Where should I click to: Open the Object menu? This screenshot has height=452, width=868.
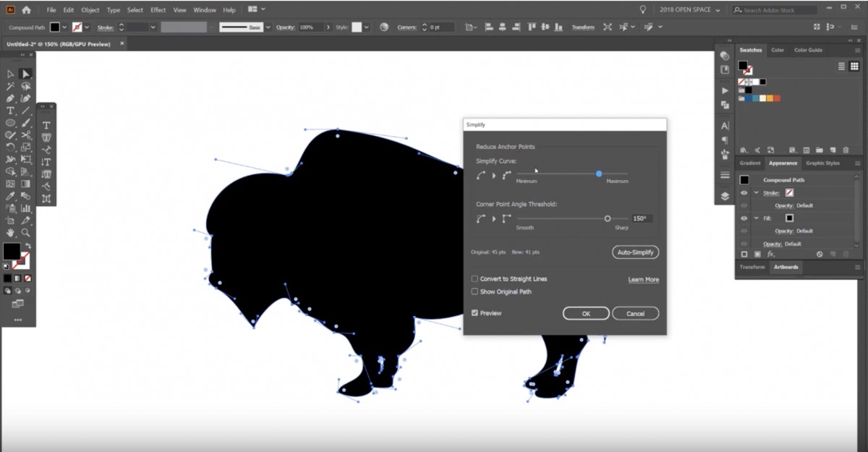coord(90,10)
